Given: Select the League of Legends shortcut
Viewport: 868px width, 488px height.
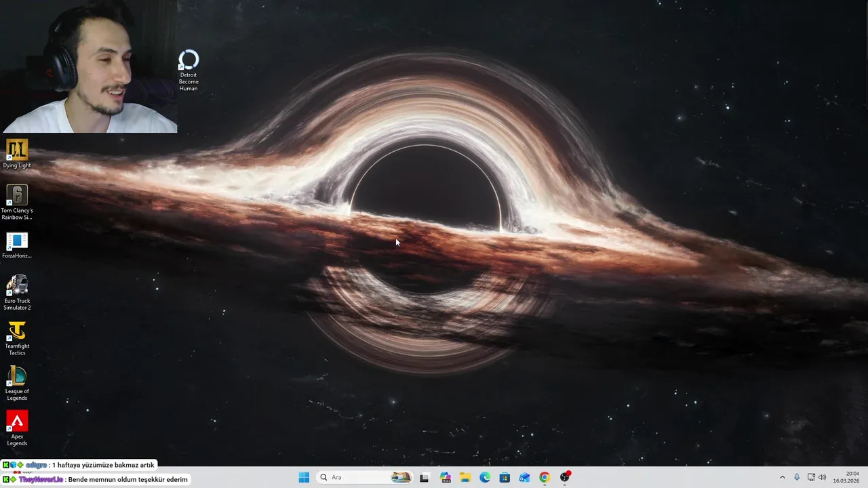Looking at the screenshot, I should [17, 383].
